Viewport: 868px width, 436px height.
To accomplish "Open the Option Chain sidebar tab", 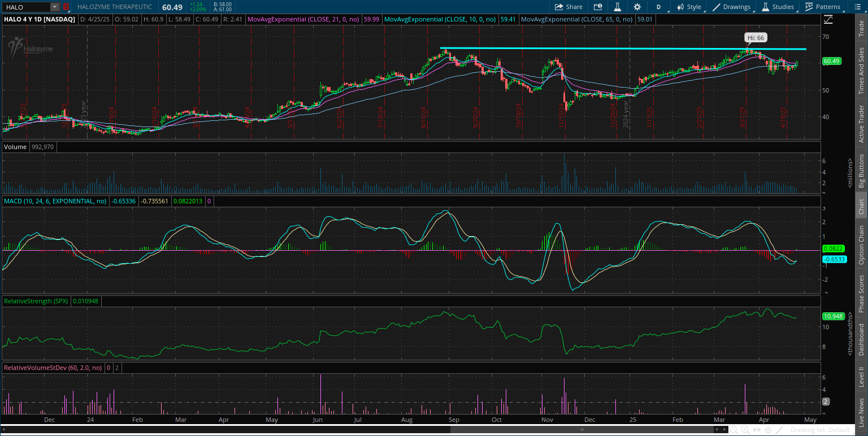I will point(861,245).
